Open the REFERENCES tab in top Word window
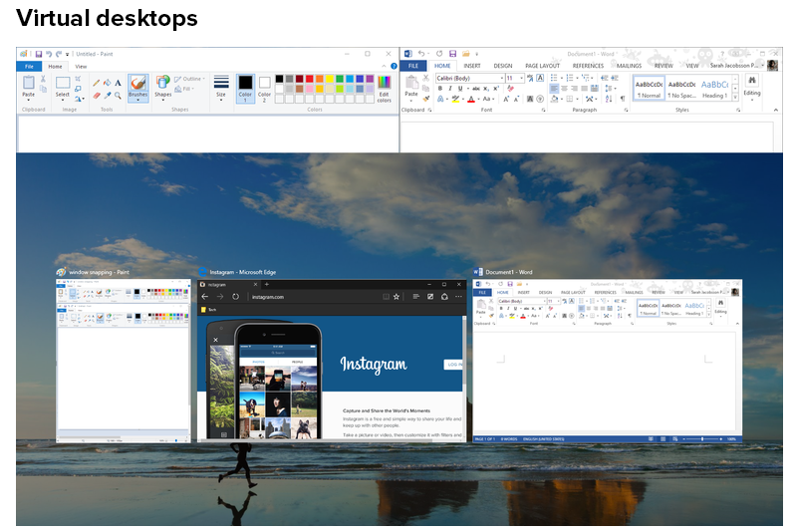 (588, 66)
